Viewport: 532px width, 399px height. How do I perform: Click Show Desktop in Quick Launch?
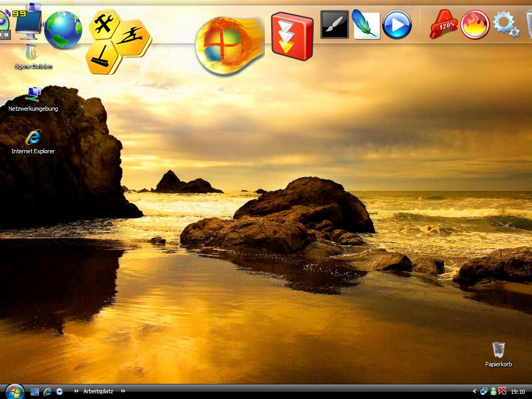(35, 392)
